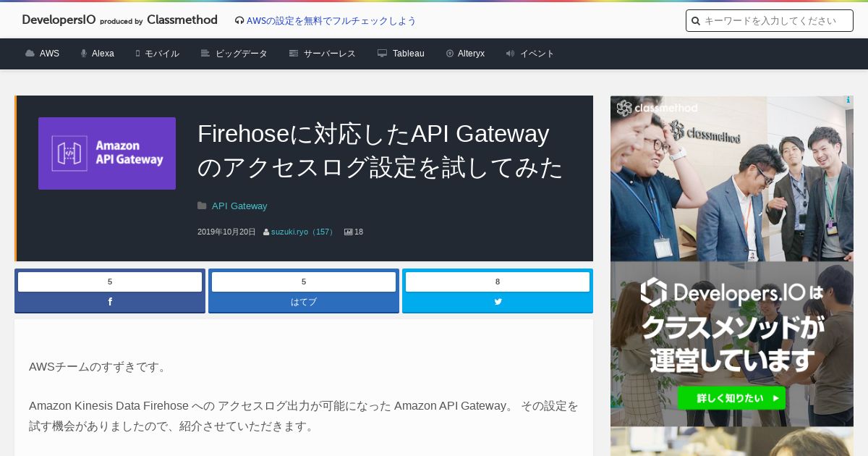Click the keyword search input field
Viewport: 868px width, 456px height.
[x=770, y=21]
